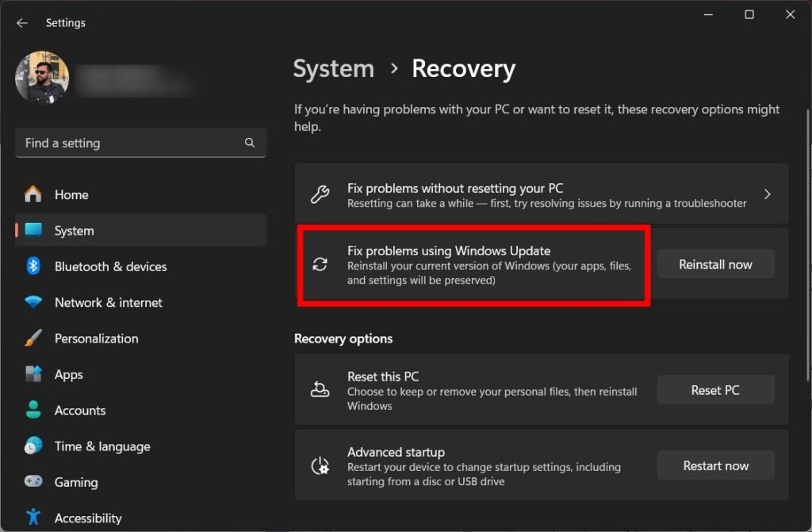
Task: Click the Accounts person icon
Action: pyautogui.click(x=33, y=410)
